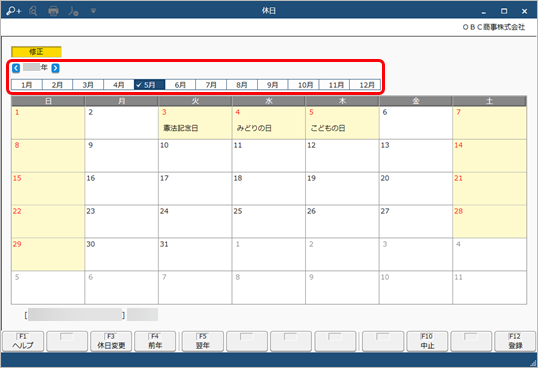Image resolution: width=538 pixels, height=368 pixels.
Task: Select Tuesday cell for day 31
Action: (195, 255)
